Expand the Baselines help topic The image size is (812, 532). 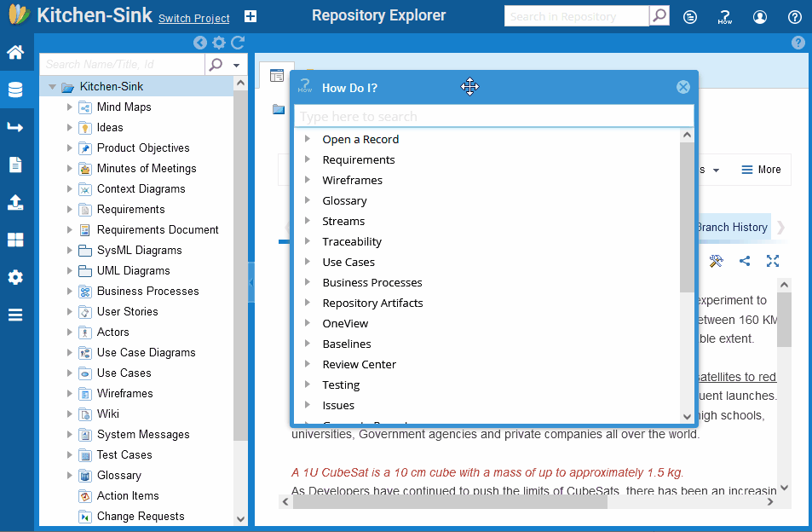308,344
